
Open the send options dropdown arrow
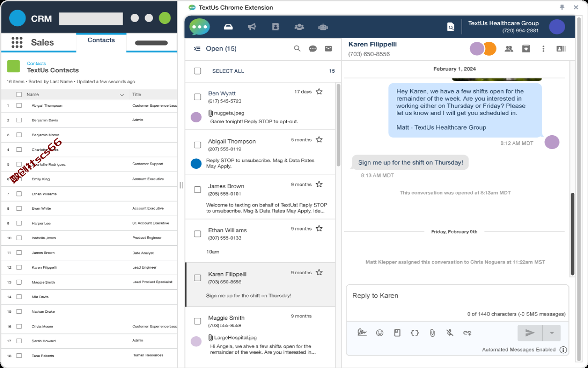tap(552, 333)
